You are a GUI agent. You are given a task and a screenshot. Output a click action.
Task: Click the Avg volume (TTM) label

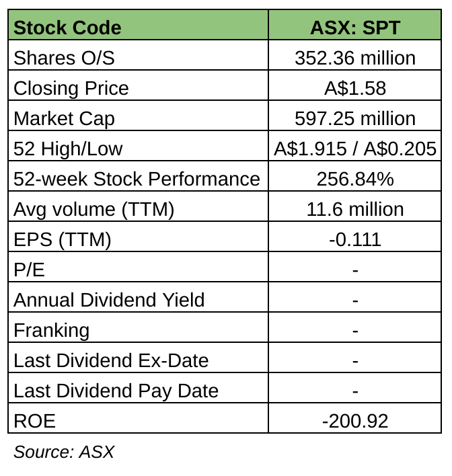(x=93, y=210)
